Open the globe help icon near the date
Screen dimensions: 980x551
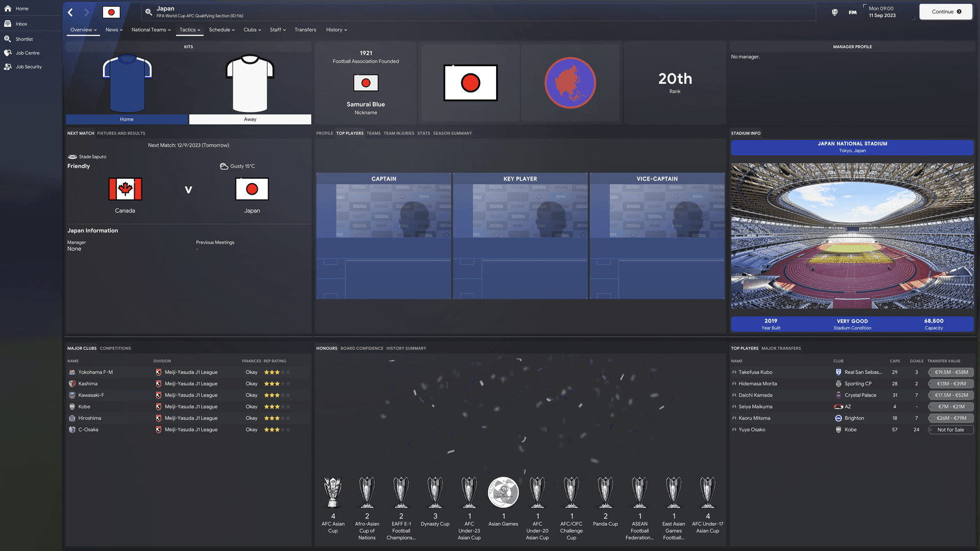[x=834, y=12]
